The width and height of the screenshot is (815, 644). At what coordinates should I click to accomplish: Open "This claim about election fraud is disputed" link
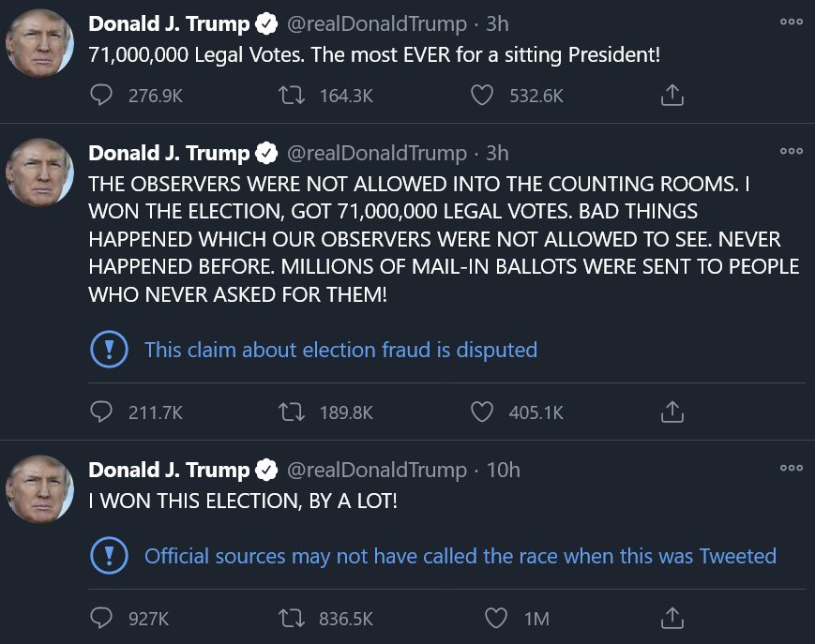pos(340,350)
